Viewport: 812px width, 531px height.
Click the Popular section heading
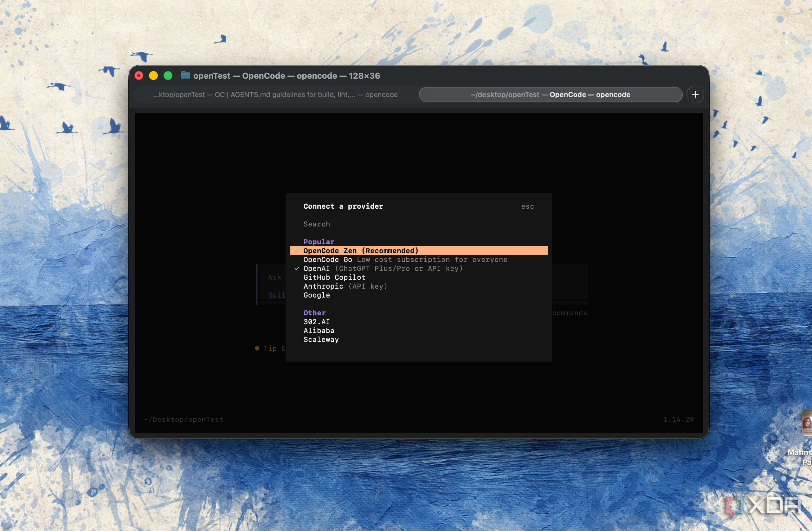[x=319, y=242]
